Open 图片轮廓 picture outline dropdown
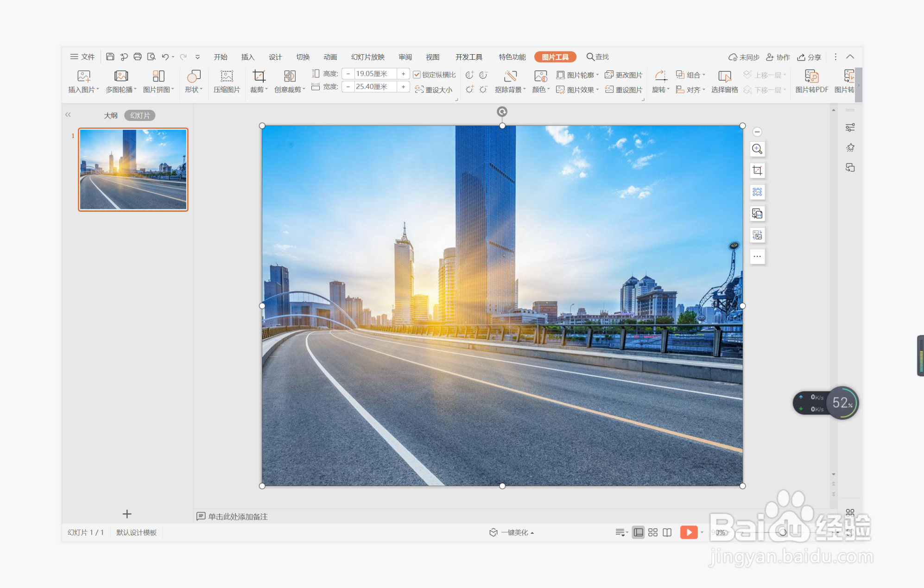Viewport: 924px width, 588px height. 577,75
